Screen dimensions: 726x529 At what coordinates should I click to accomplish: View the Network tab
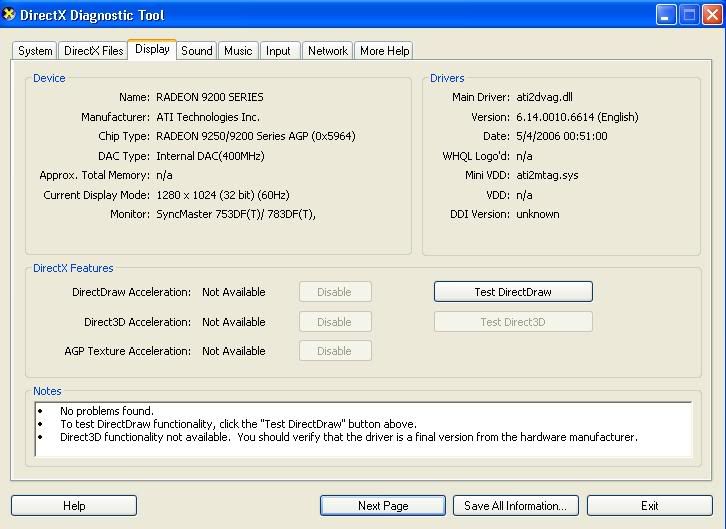pyautogui.click(x=328, y=50)
